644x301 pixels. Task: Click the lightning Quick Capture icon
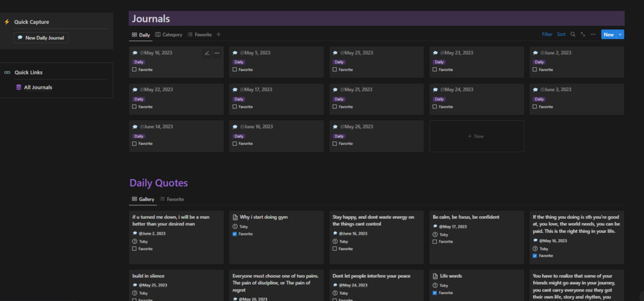pyautogui.click(x=6, y=22)
